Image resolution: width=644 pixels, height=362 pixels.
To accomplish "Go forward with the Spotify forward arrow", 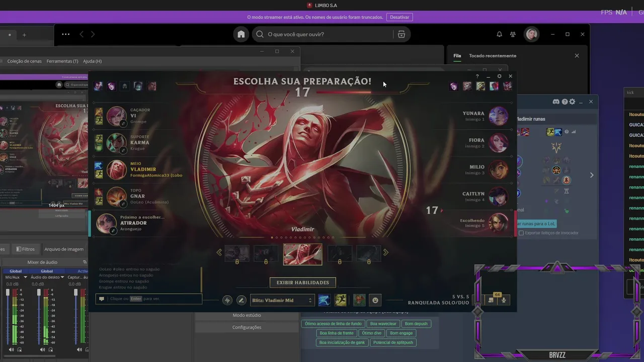I will [x=93, y=34].
